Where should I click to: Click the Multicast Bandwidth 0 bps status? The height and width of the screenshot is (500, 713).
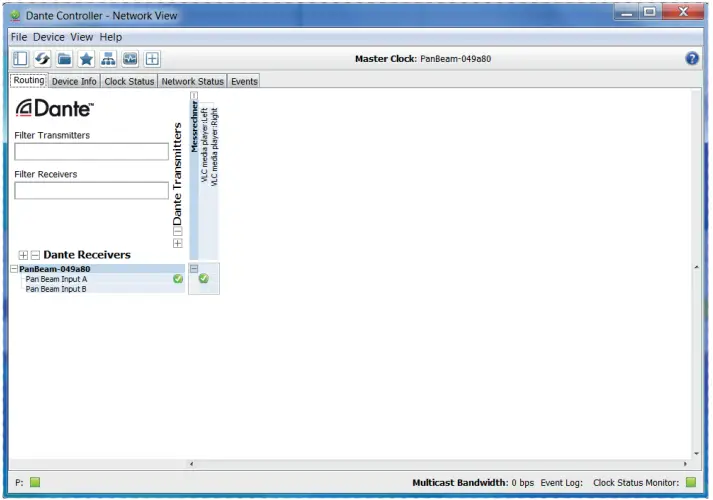(473, 482)
